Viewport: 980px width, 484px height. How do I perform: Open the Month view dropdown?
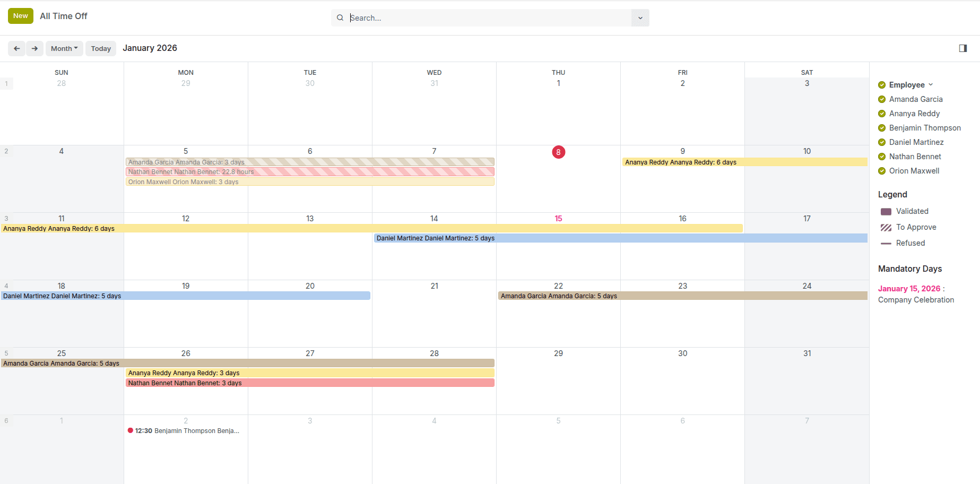pyautogui.click(x=64, y=48)
